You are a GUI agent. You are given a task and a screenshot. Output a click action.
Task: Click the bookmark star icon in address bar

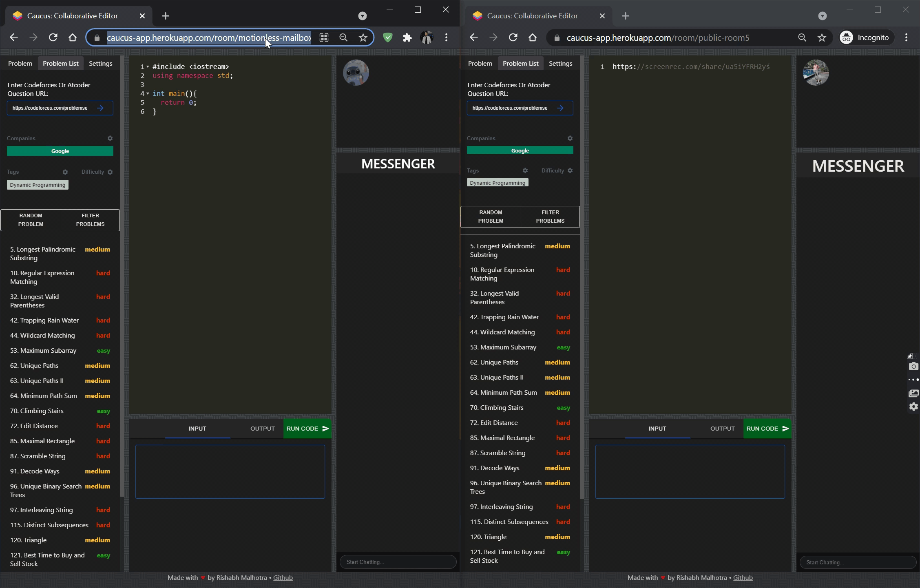363,38
